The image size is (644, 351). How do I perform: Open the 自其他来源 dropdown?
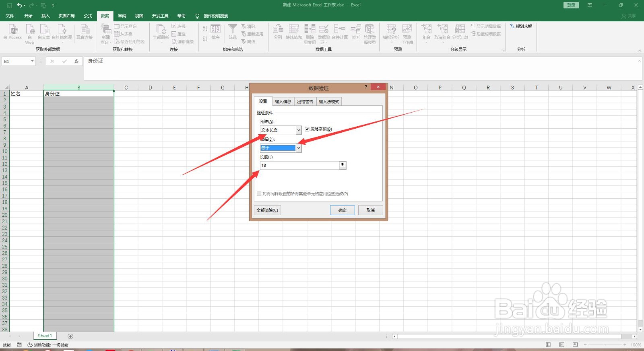(x=62, y=42)
